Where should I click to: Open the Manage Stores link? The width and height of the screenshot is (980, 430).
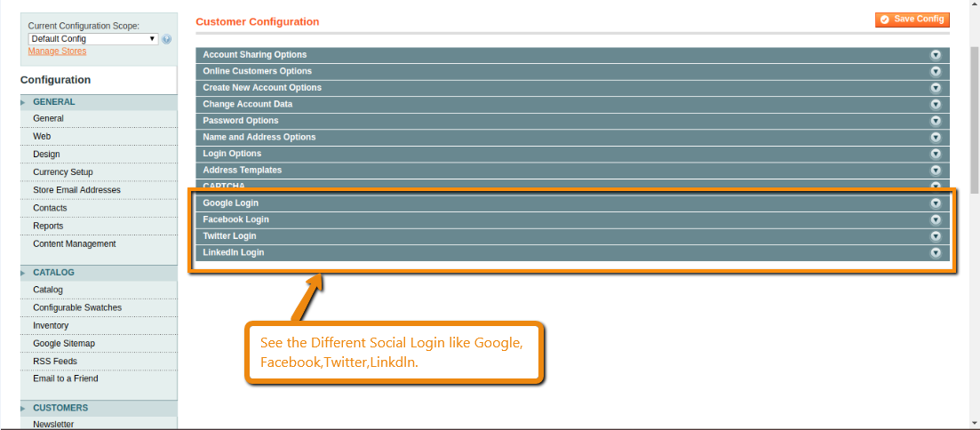[x=57, y=52]
